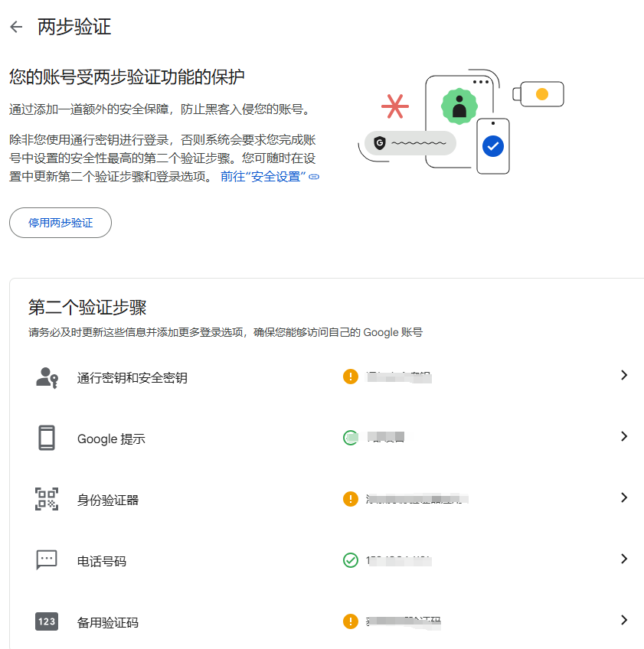Click the external-link icon after 安全设置

pyautogui.click(x=313, y=175)
